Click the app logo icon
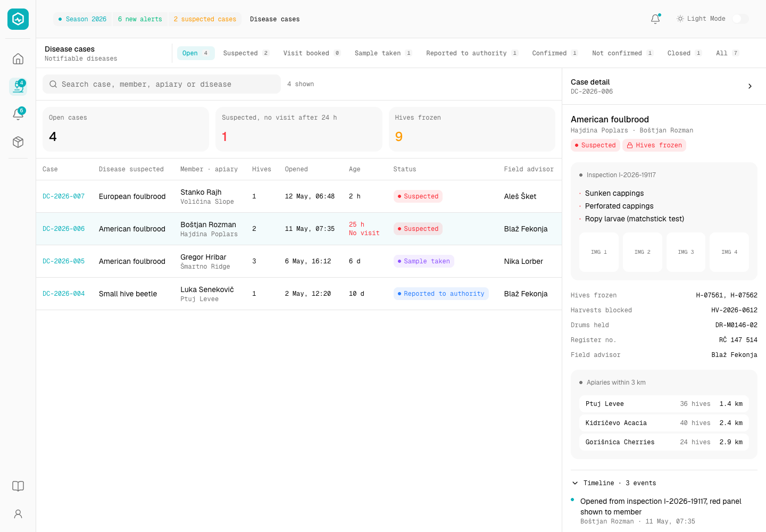The height and width of the screenshot is (532, 766). click(18, 19)
